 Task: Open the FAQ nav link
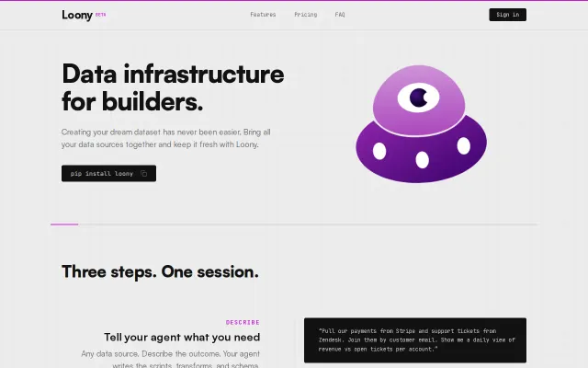point(340,15)
